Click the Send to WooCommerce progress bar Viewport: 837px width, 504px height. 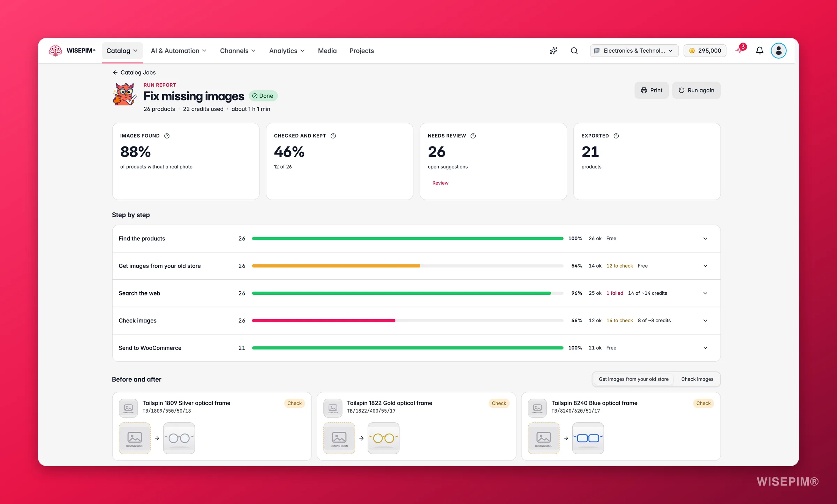click(x=407, y=348)
